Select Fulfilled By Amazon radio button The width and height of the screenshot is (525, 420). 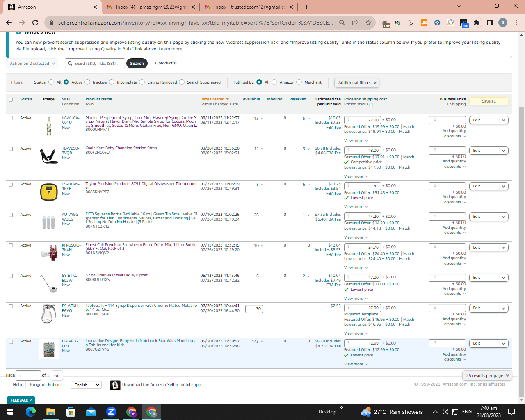pos(274,82)
